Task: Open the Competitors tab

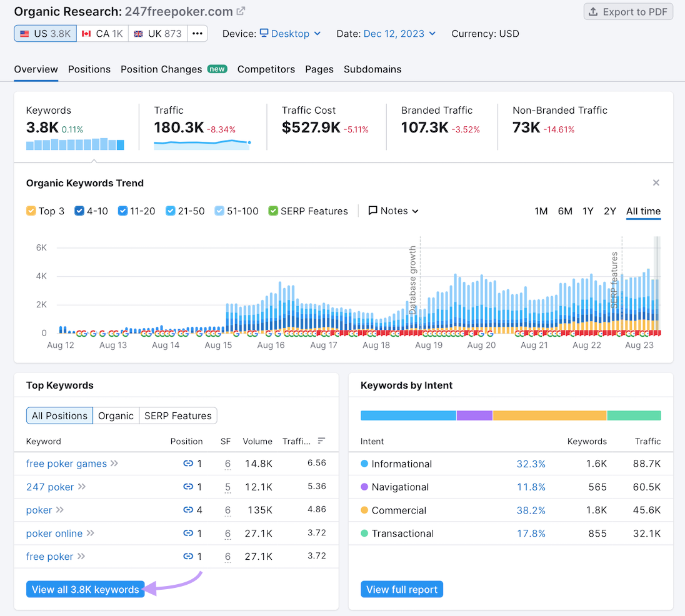Action: pos(266,69)
